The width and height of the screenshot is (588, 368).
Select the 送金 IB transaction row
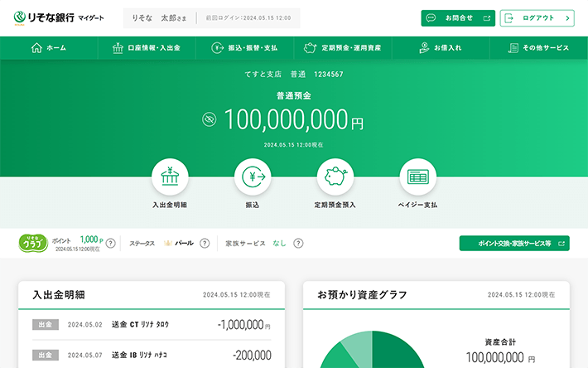(x=152, y=355)
